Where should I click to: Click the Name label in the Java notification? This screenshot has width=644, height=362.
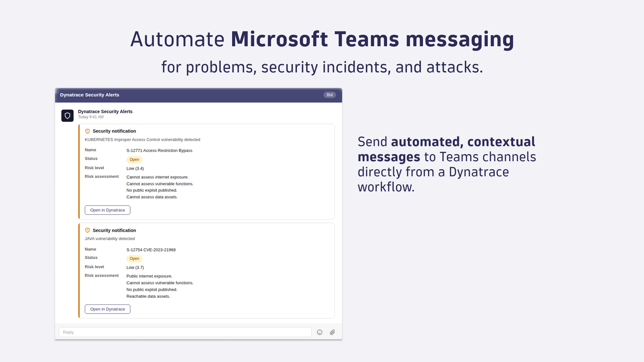click(91, 249)
